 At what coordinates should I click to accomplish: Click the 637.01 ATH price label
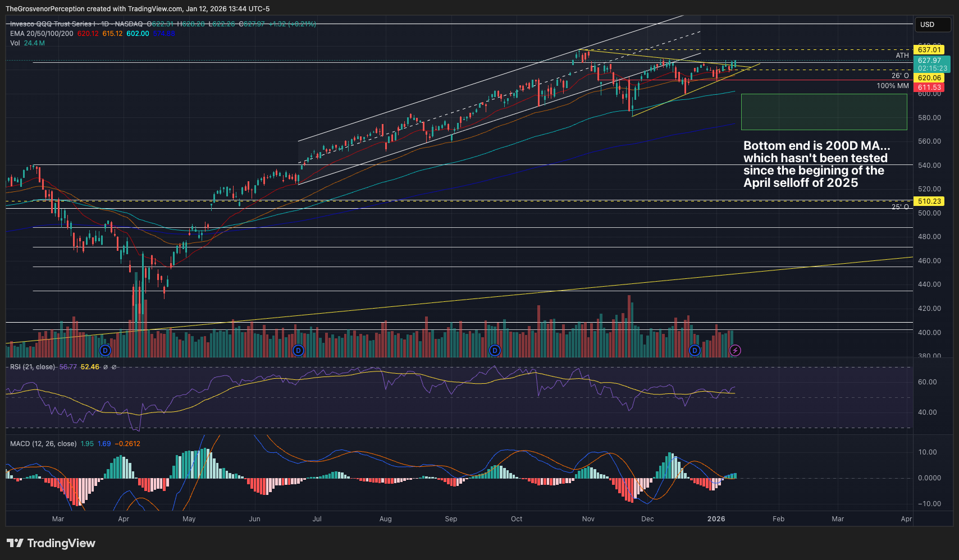coord(929,50)
